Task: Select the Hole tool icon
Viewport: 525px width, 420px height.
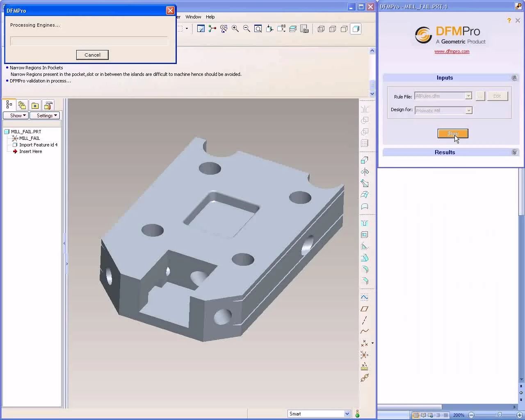Action: click(x=365, y=224)
